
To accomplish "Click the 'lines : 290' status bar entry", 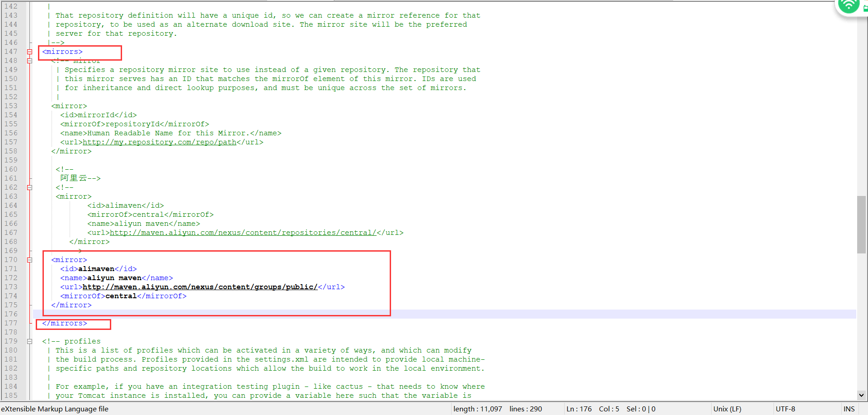I will coord(526,409).
